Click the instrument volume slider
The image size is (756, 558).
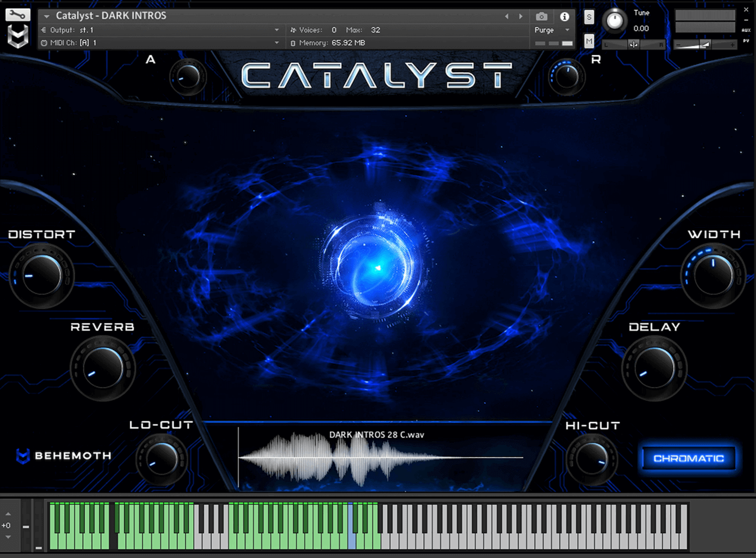click(x=705, y=45)
